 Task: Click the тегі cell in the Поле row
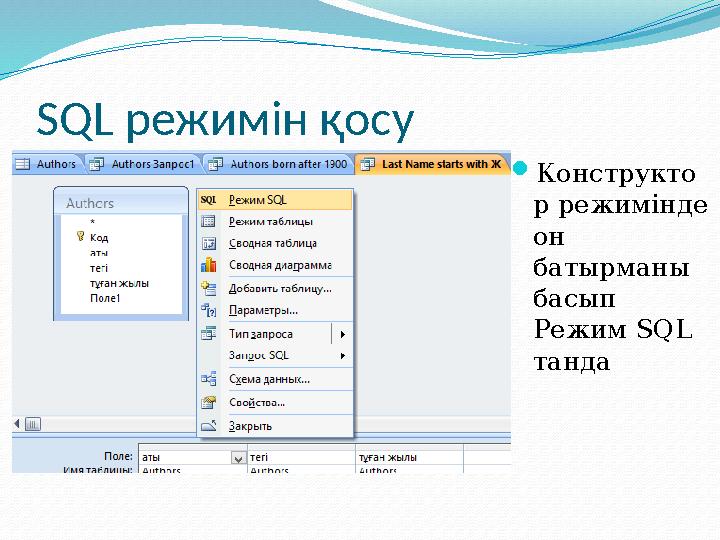[301, 457]
